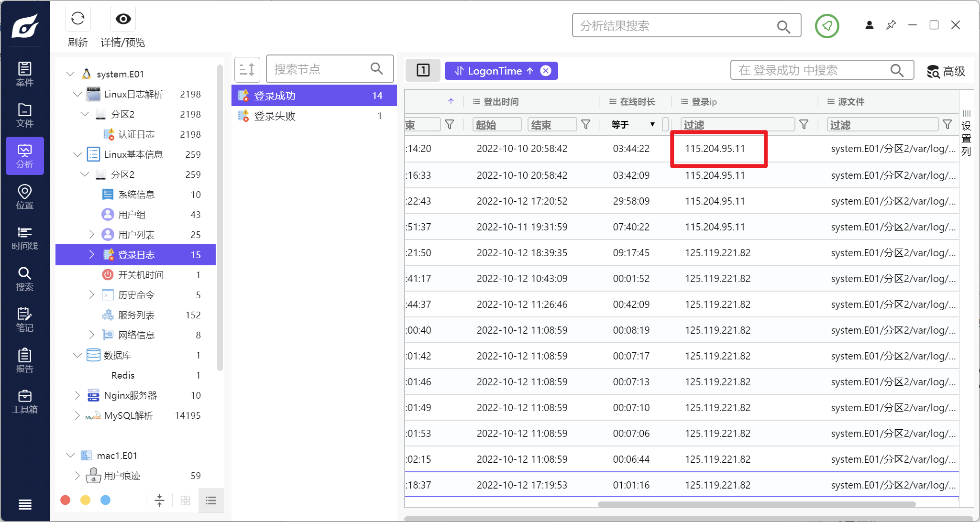Remove the LogonTime sort chip
The height and width of the screenshot is (522, 980).
click(x=546, y=71)
